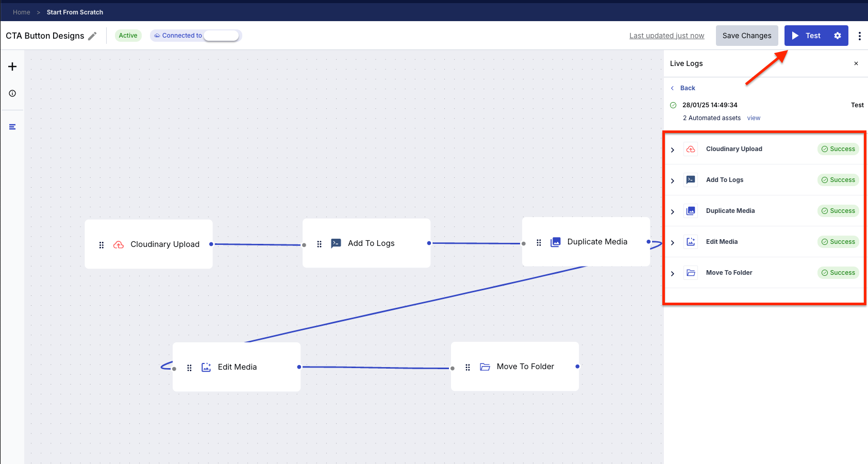Click the Duplicate Media input connector dot

point(524,243)
